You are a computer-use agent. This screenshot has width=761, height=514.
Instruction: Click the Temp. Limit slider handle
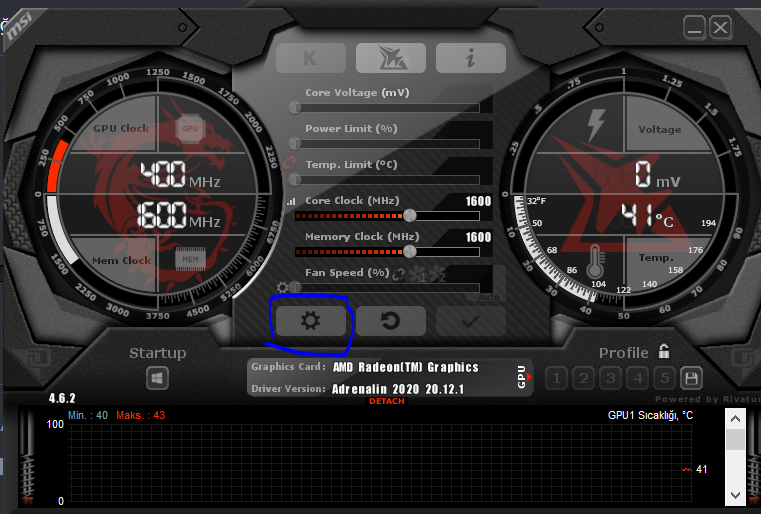(295, 180)
